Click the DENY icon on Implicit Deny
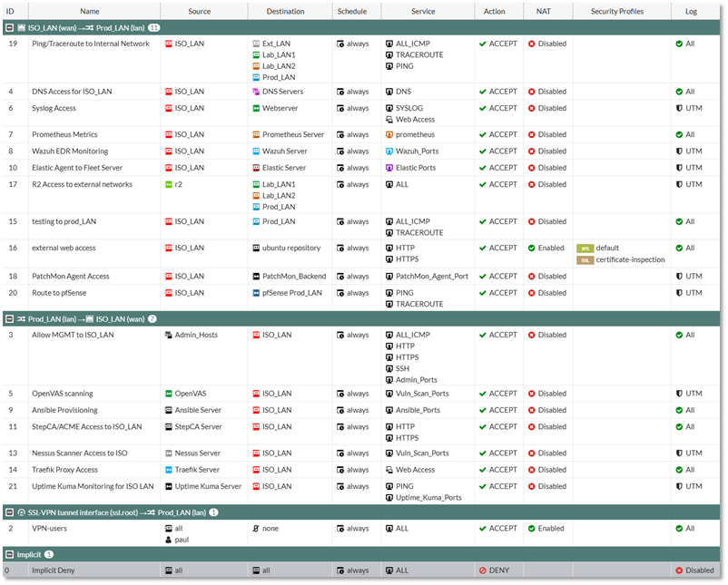Screen dimensions: 728x585 [483, 570]
